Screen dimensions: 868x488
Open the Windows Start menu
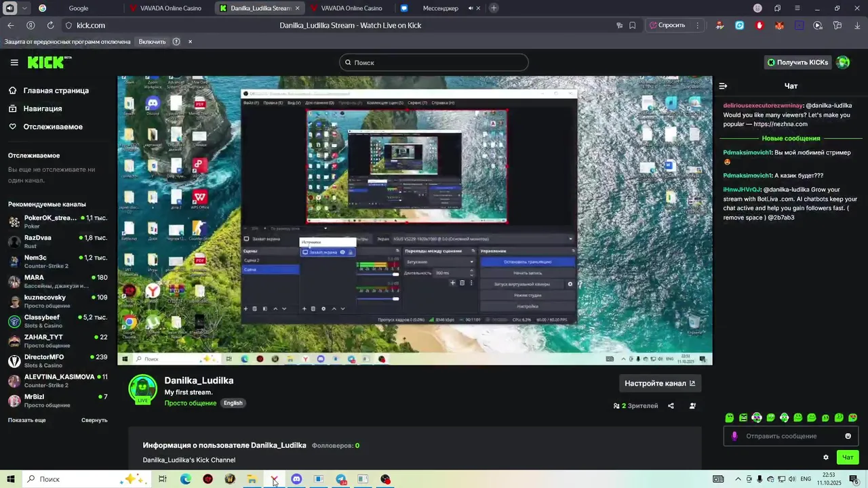pos(11,479)
